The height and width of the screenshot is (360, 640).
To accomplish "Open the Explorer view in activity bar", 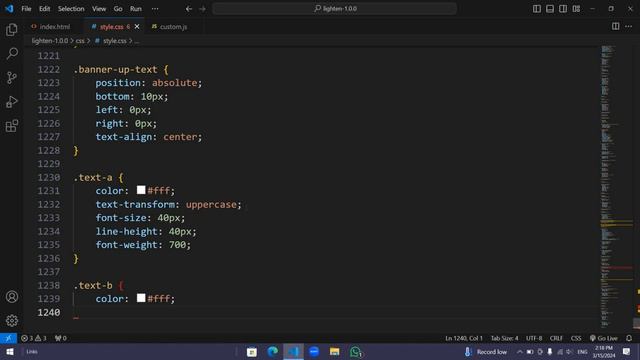I will [x=12, y=30].
